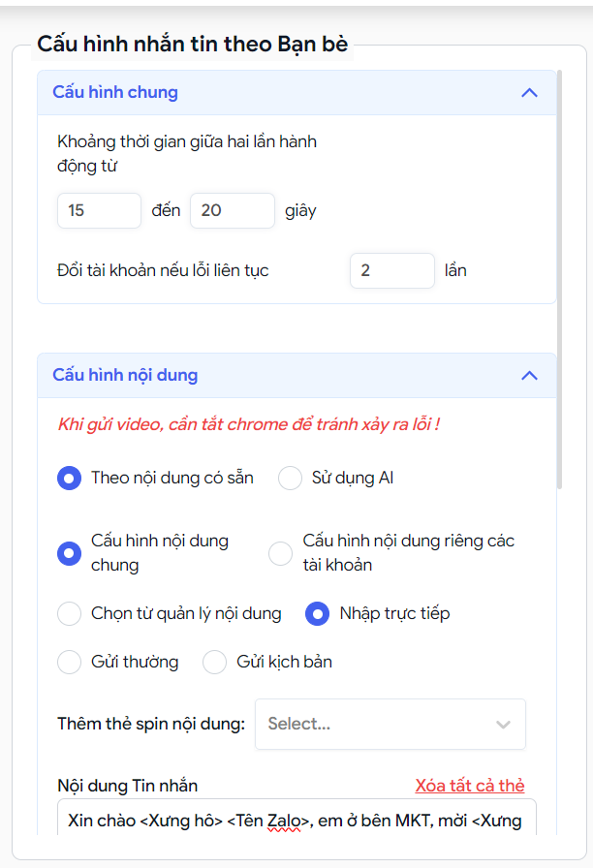Image resolution: width=593 pixels, height=868 pixels.
Task: Click the Đổi tài khoản nếu lỗi liên tục label
Action: point(163,270)
